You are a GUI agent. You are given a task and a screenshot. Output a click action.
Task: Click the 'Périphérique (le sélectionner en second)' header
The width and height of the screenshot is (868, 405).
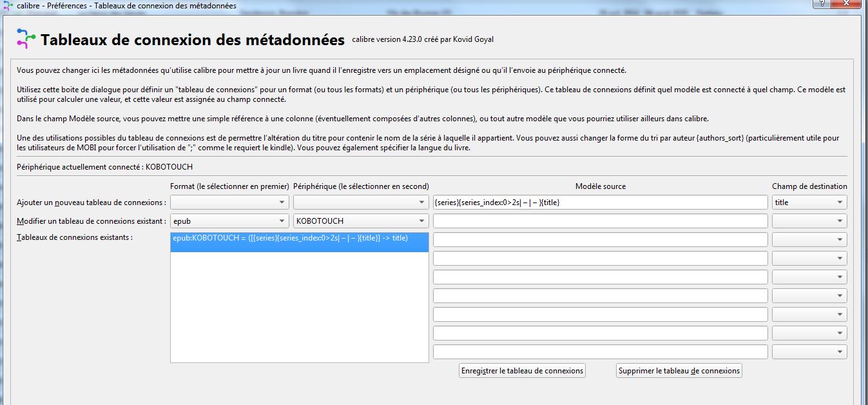coord(361,186)
